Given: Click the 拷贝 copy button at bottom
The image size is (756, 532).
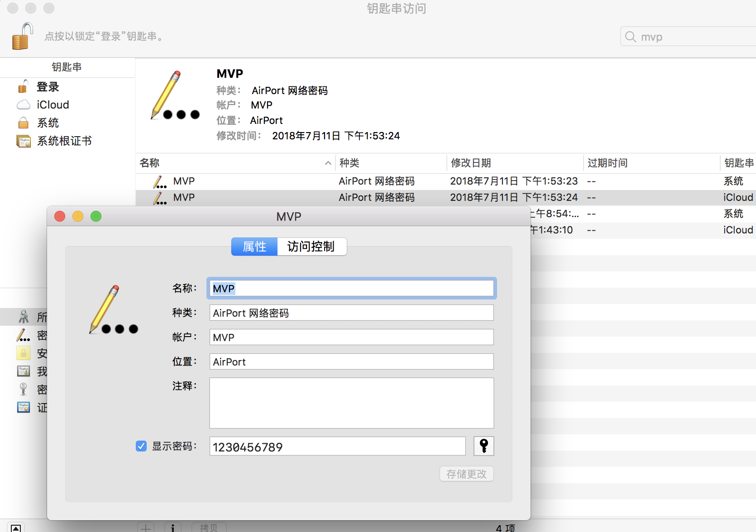Looking at the screenshot, I should 209,527.
